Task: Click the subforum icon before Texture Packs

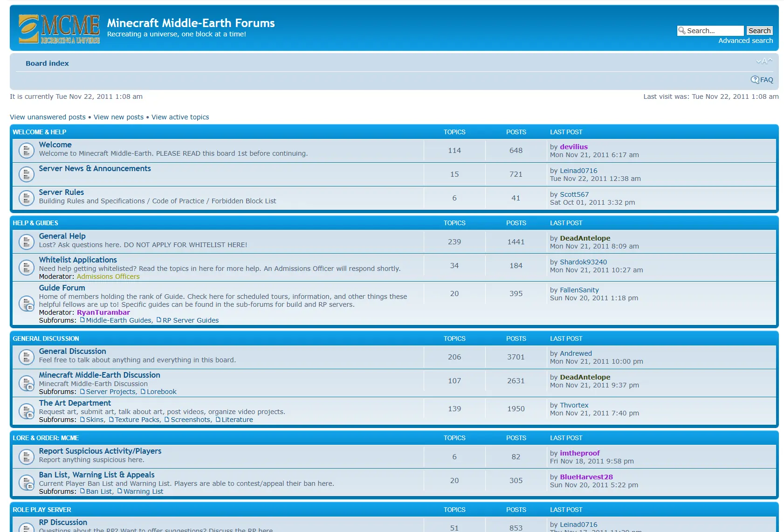Action: click(x=111, y=419)
